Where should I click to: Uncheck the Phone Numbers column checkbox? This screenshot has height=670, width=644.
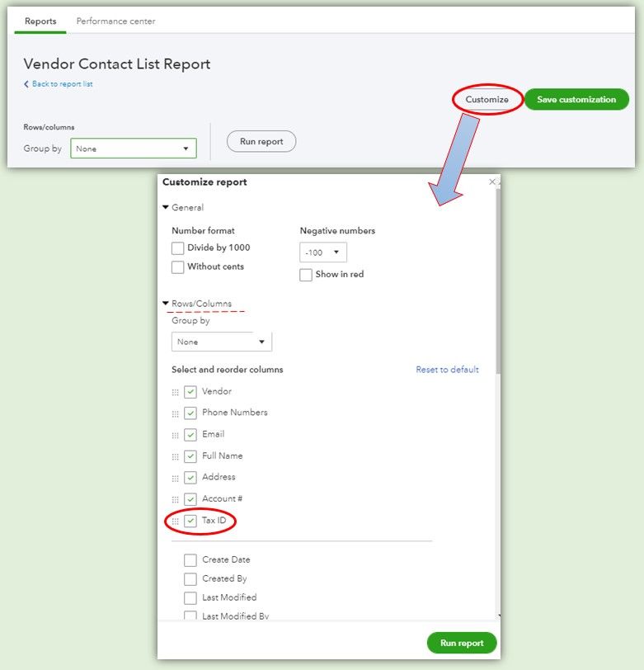click(x=190, y=413)
